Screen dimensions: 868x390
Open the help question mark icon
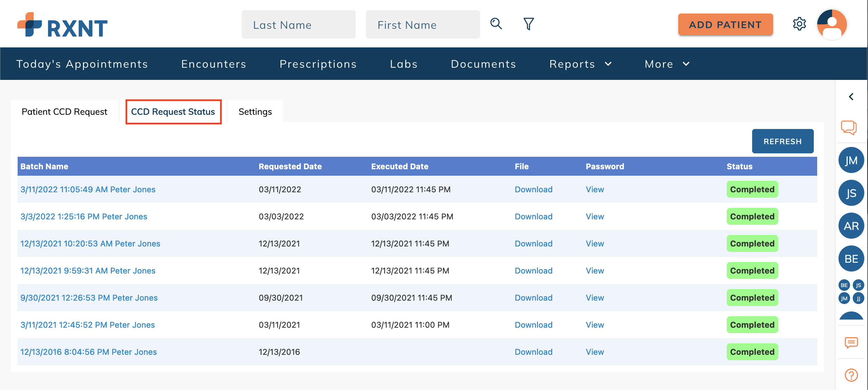point(851,375)
